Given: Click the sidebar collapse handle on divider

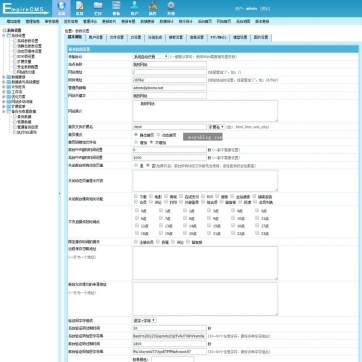Looking at the screenshot, I should pos(59,193).
